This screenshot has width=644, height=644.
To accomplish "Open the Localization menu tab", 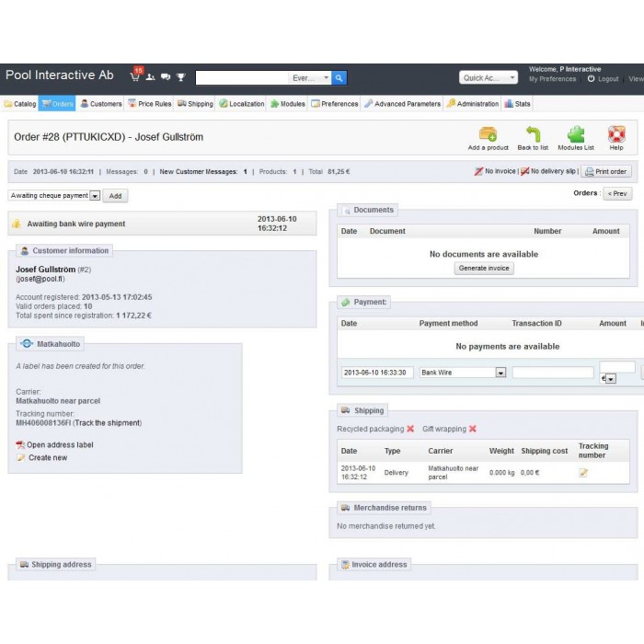I will click(x=242, y=104).
